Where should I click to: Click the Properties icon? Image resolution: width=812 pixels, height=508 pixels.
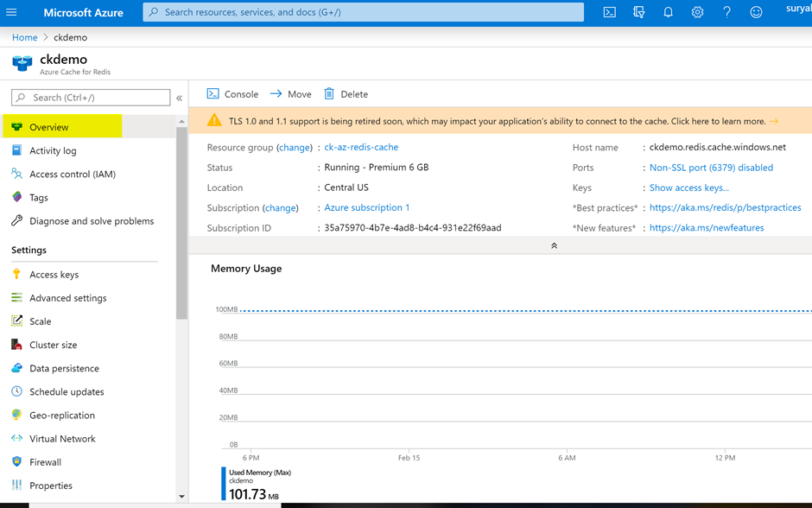(16, 486)
